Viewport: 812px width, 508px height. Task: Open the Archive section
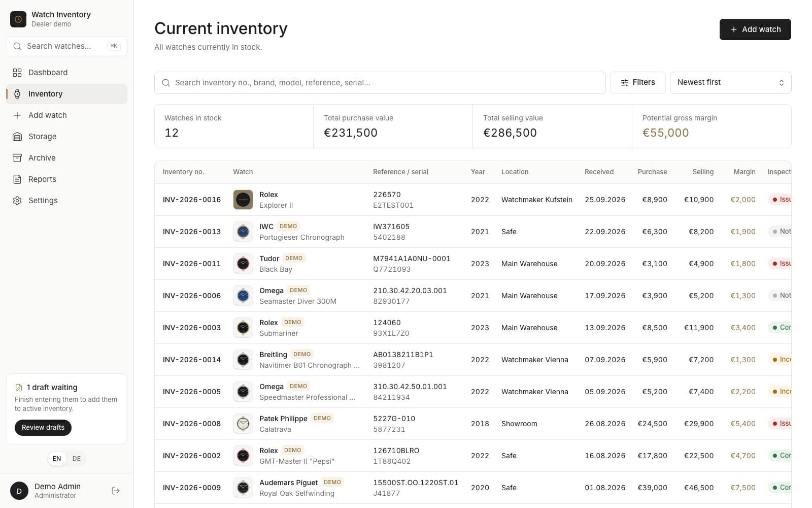coord(66,158)
